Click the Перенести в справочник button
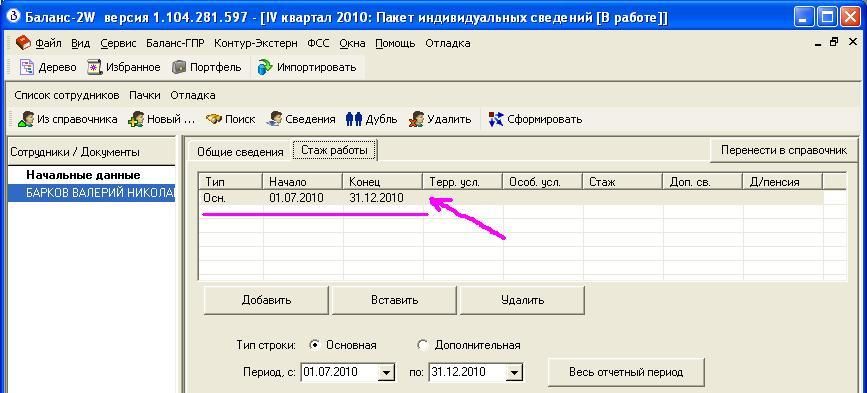Screen dimensions: 867x393 (784, 150)
